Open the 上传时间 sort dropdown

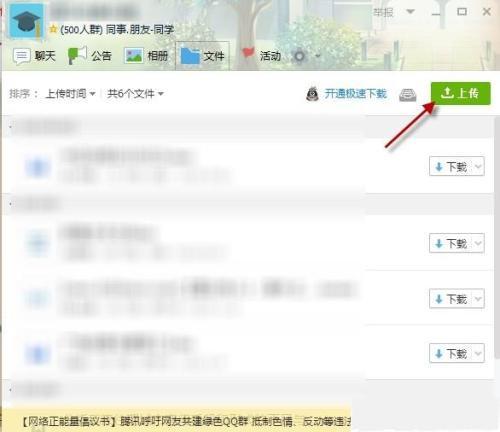[x=70, y=94]
